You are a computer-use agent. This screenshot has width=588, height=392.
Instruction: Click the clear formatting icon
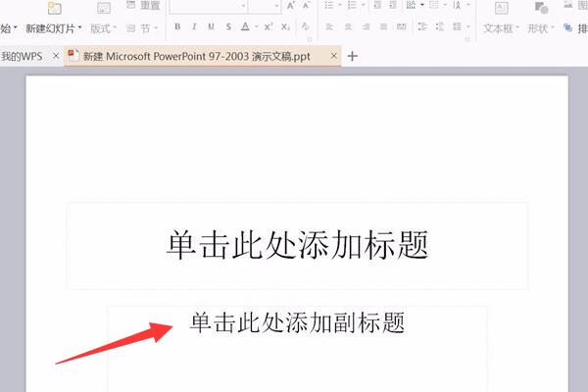[x=306, y=26]
